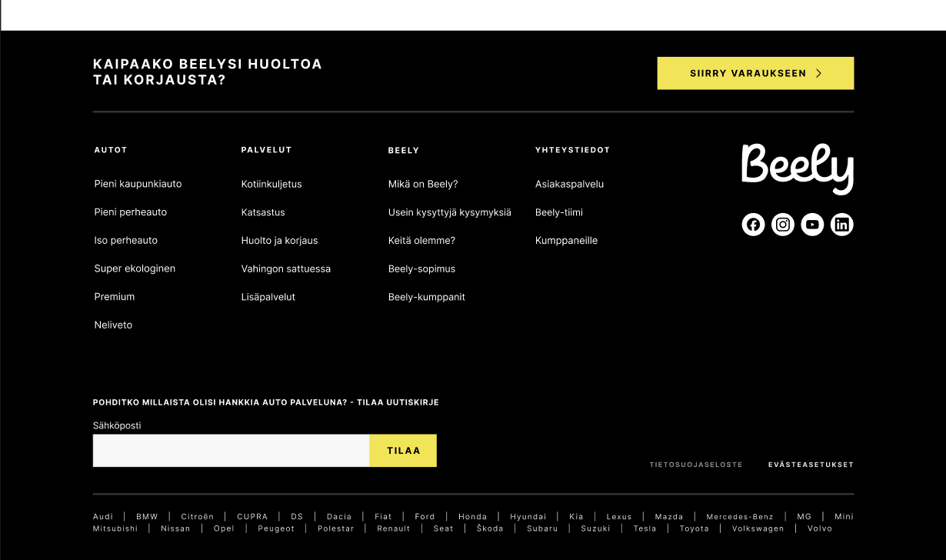946x560 pixels.
Task: Select Suzuki brand link
Action: (595, 528)
